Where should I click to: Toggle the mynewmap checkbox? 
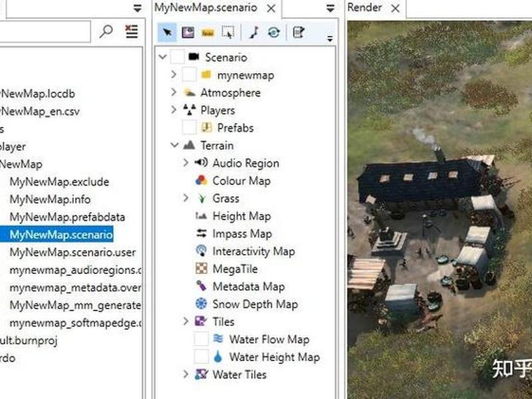coord(189,74)
